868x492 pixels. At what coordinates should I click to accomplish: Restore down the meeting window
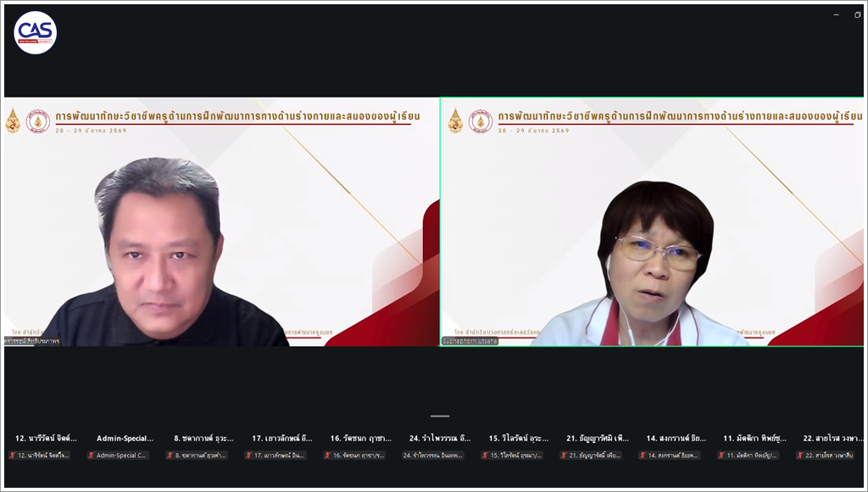click(x=857, y=14)
